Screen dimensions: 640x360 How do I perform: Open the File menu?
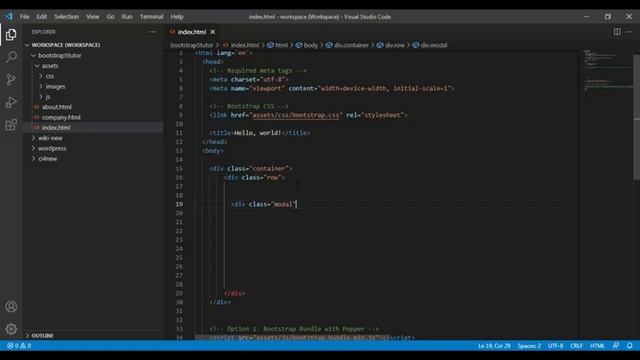(x=24, y=17)
